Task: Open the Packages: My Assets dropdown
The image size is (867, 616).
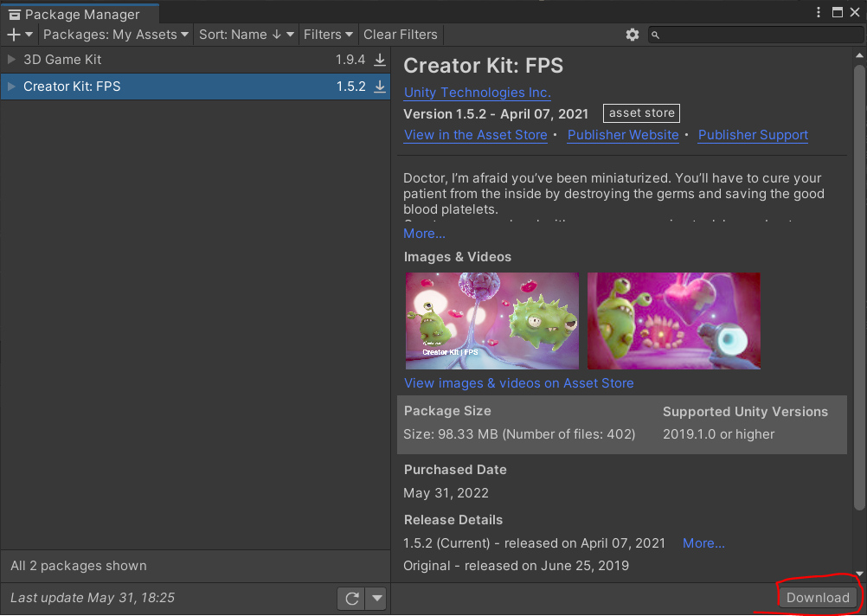Action: click(x=116, y=35)
